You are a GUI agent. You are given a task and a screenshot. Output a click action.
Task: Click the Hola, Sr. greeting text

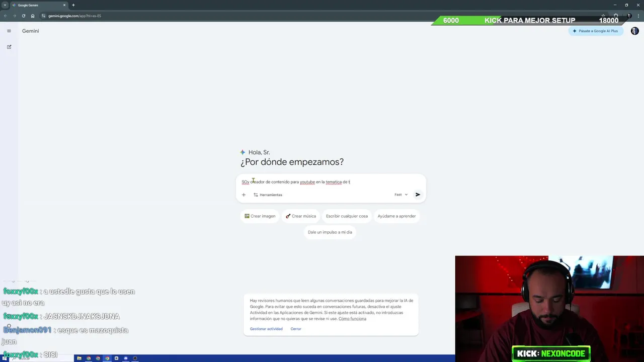[x=259, y=152]
